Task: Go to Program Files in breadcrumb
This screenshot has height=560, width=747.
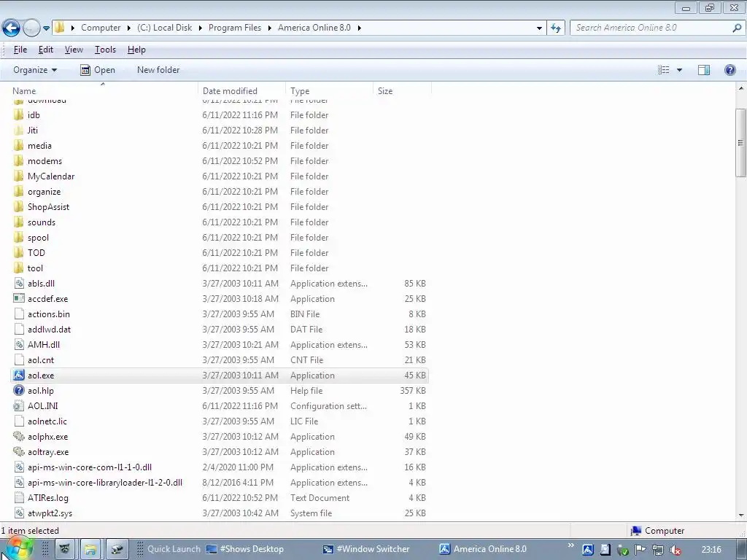Action: [x=235, y=28]
